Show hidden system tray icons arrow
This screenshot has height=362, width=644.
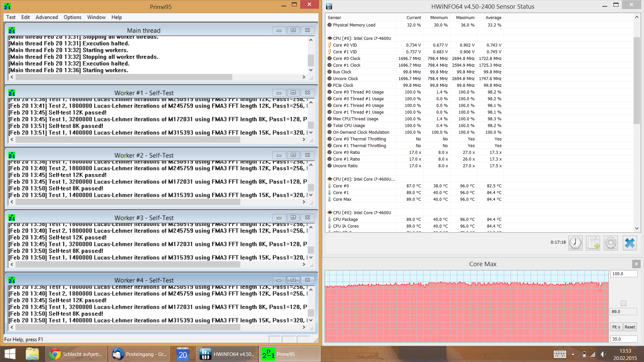[573, 354]
